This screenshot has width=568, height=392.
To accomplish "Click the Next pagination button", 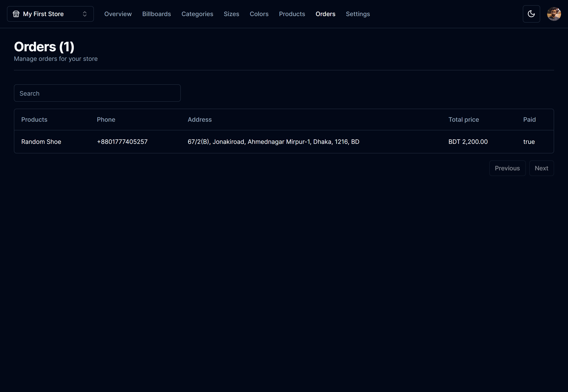I will tap(541, 168).
